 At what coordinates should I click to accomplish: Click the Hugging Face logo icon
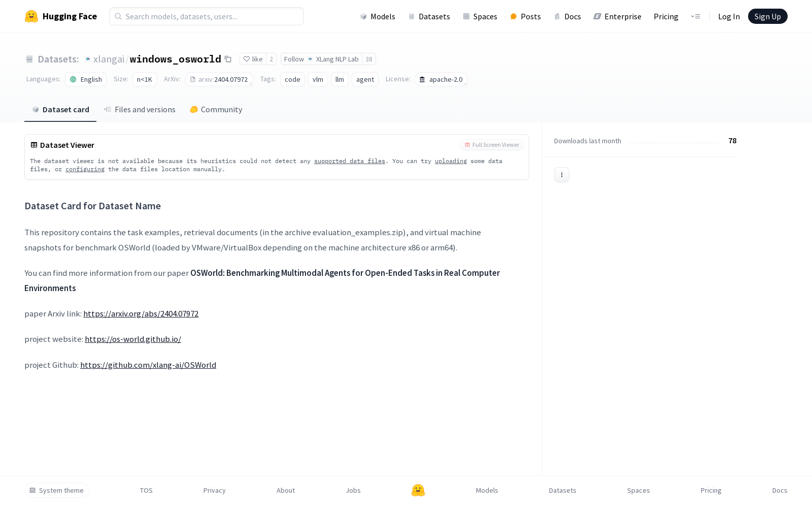point(31,16)
